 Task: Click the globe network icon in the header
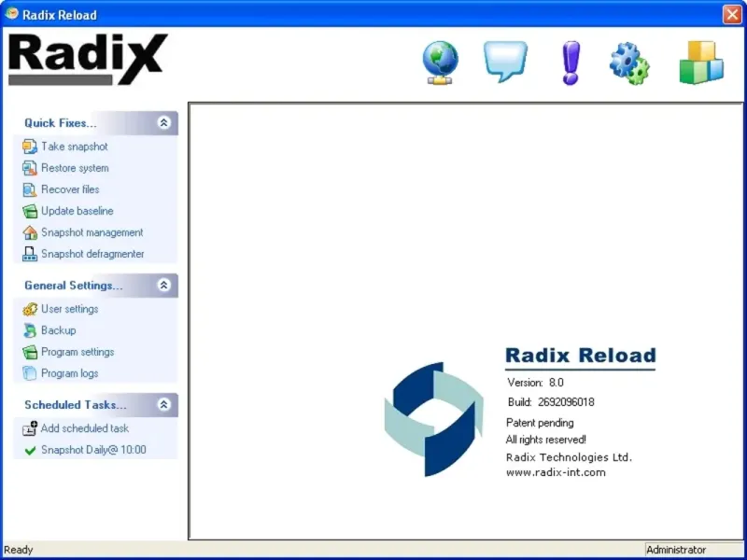tap(440, 63)
